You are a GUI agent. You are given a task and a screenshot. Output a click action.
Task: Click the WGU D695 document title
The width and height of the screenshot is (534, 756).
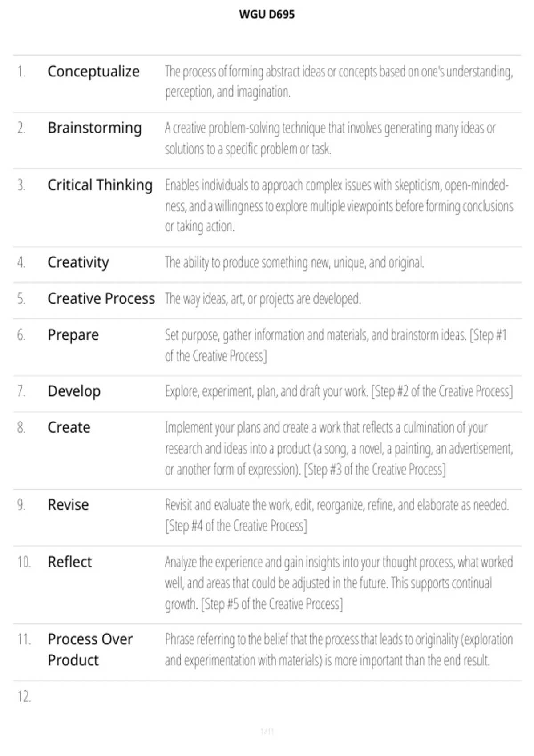tap(267, 14)
